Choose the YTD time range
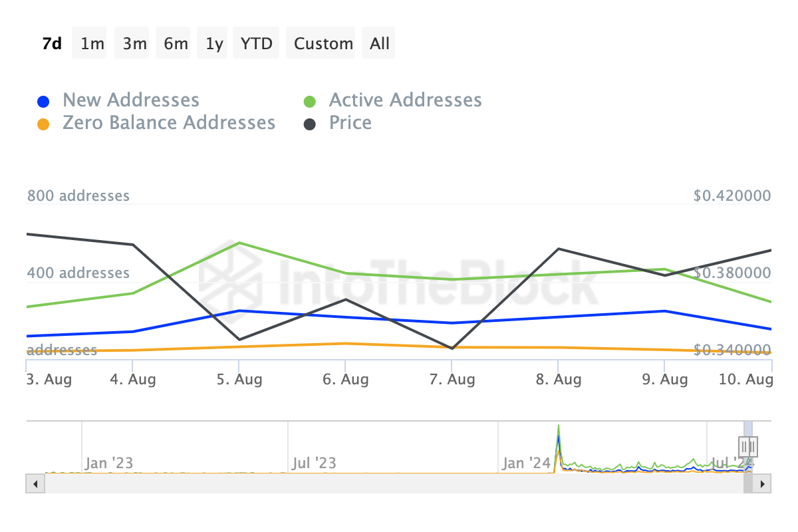798x532 pixels. tap(256, 43)
